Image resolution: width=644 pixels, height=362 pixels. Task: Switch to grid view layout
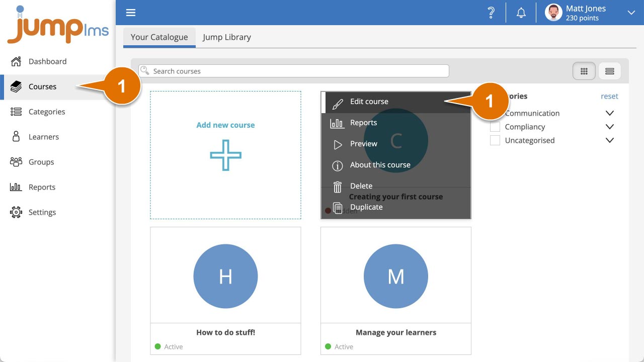coord(584,71)
